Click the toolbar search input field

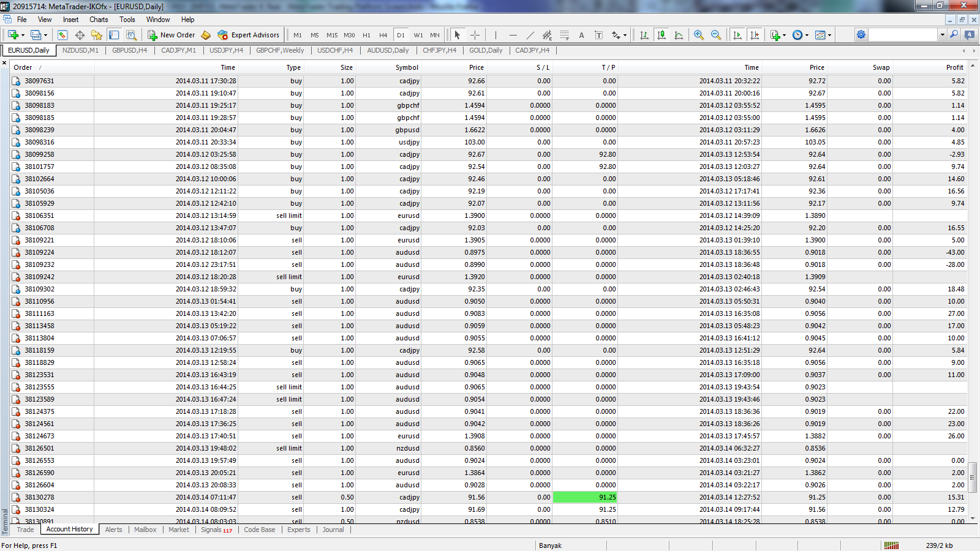pyautogui.click(x=903, y=35)
